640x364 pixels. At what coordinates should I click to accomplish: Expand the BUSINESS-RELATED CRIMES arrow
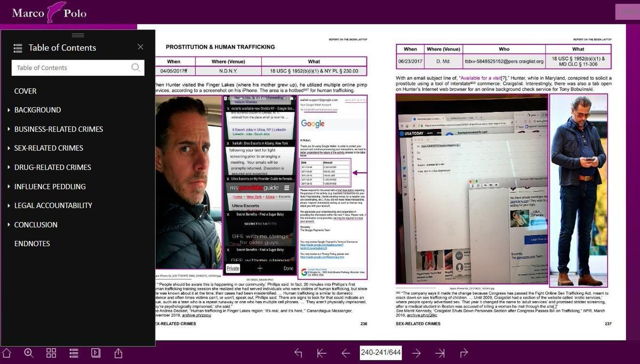coord(9,130)
